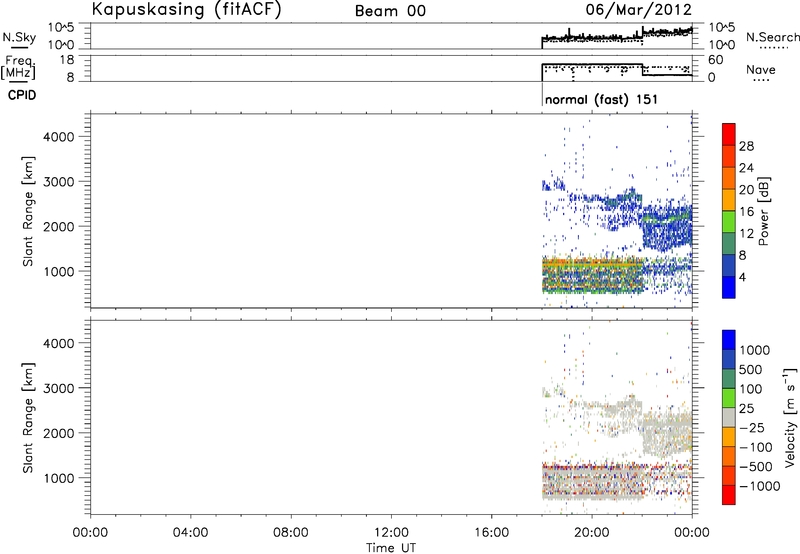The width and height of the screenshot is (800, 554).
Task: Click the "-500" tick on Velocity color bar
Action: [756, 466]
